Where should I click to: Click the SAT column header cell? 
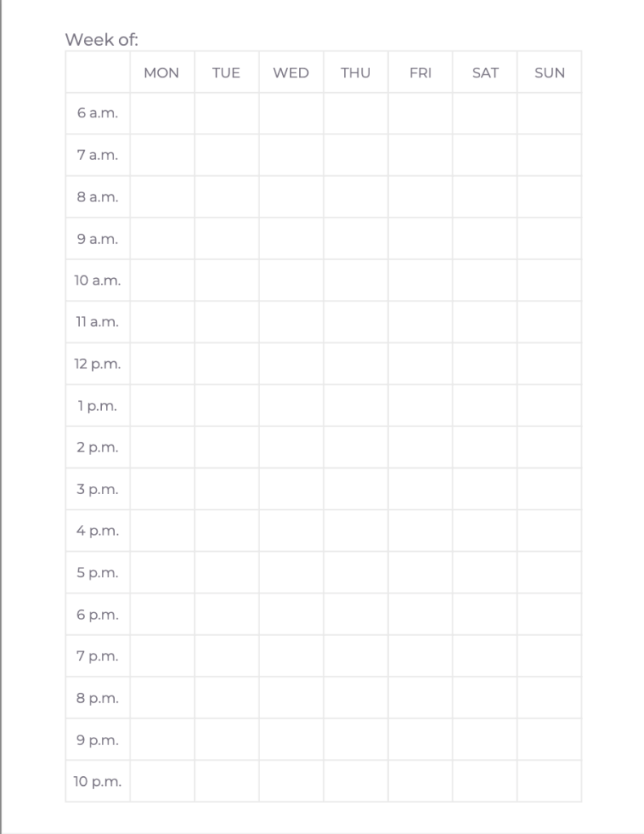coord(485,73)
